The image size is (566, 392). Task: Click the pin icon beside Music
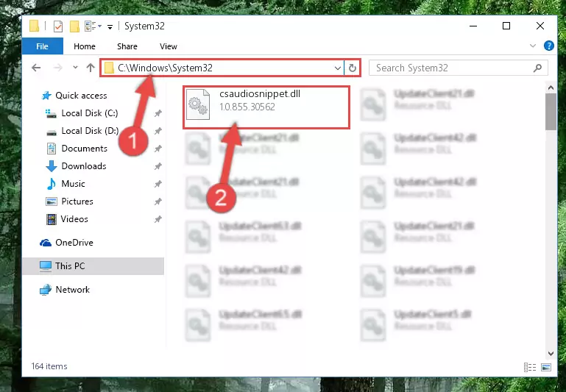point(158,184)
